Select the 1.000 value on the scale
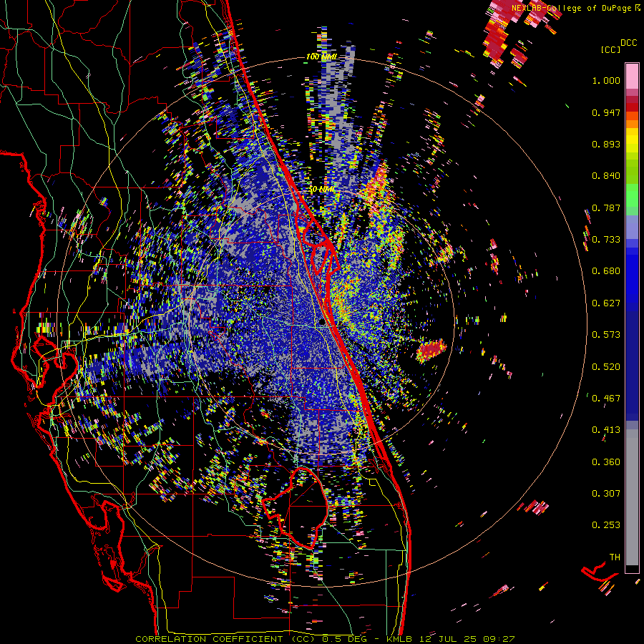This screenshot has width=644, height=644. click(x=606, y=80)
